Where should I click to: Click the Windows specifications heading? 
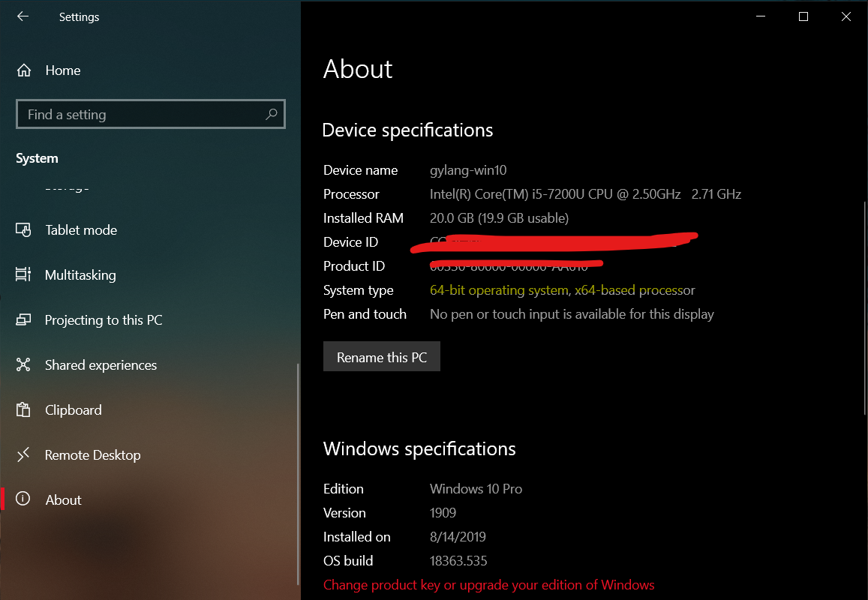click(419, 448)
